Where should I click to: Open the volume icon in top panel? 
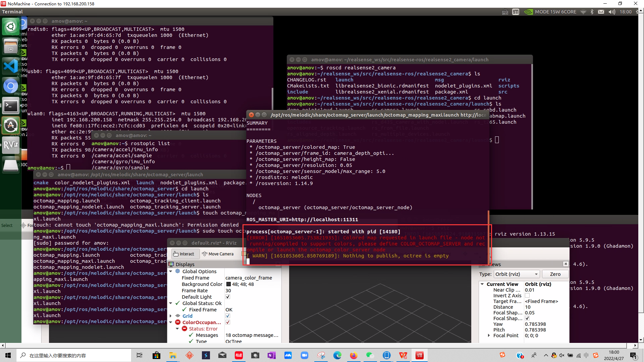tap(611, 12)
